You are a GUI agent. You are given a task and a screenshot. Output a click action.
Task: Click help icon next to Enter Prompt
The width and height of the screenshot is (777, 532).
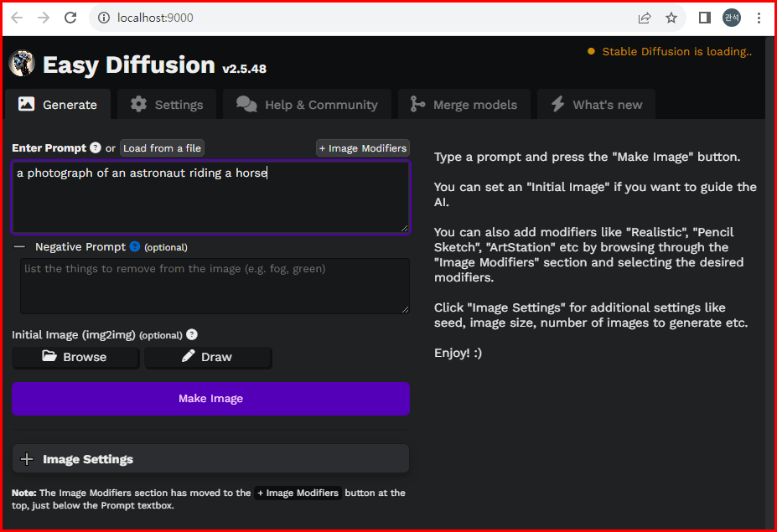(96, 147)
